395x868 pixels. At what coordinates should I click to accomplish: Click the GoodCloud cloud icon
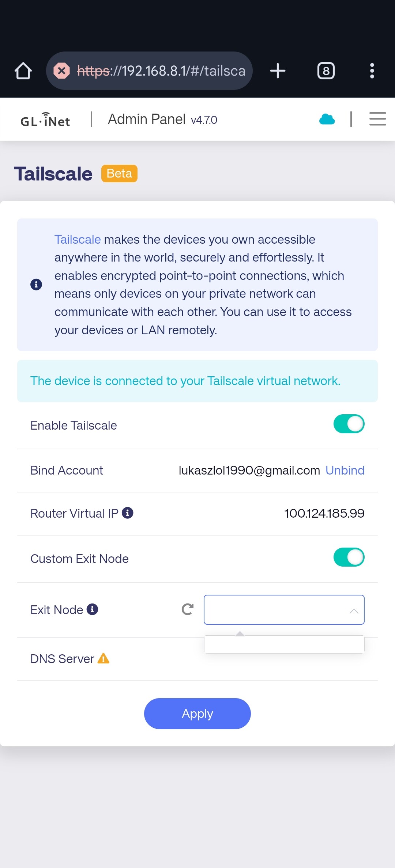pyautogui.click(x=327, y=119)
